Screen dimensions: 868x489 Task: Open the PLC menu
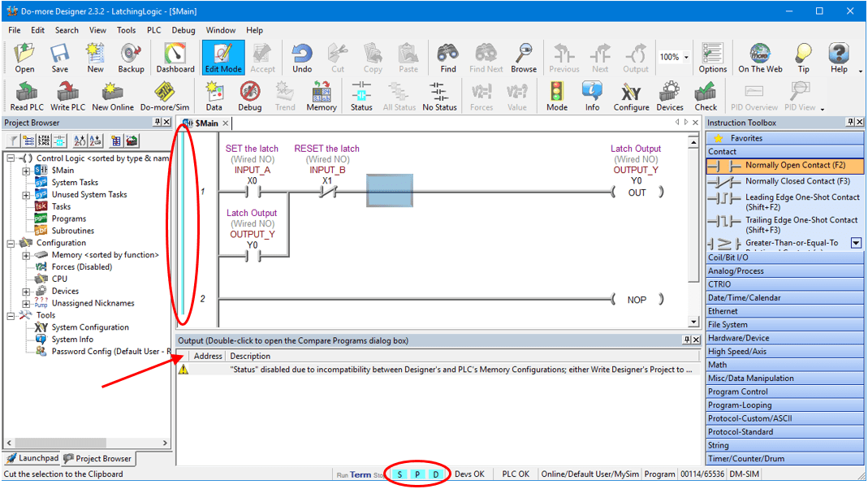point(153,30)
